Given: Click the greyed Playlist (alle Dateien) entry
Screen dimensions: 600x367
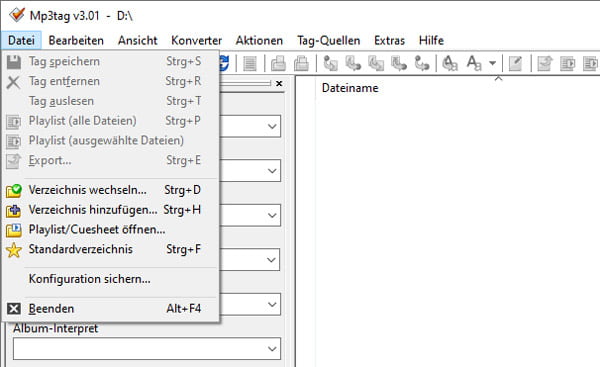Looking at the screenshot, I should (111, 121).
